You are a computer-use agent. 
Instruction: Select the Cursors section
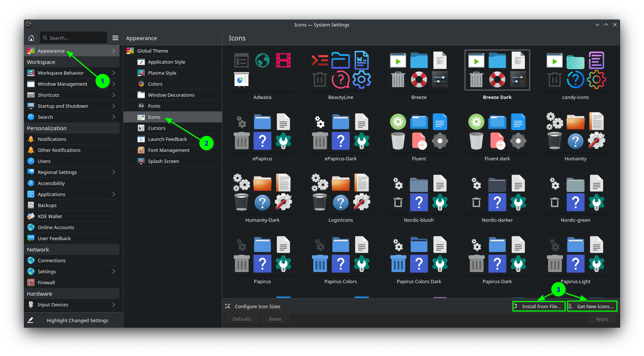[x=157, y=128]
